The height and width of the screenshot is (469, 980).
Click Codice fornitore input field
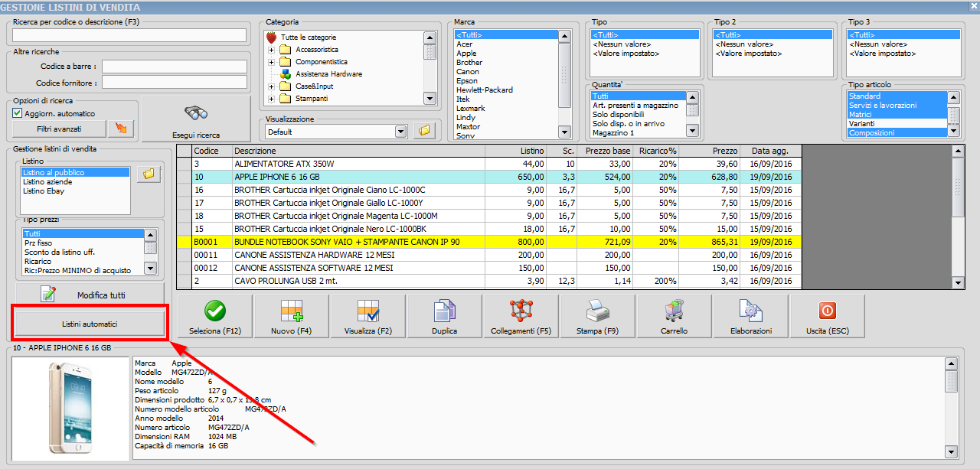coord(175,82)
